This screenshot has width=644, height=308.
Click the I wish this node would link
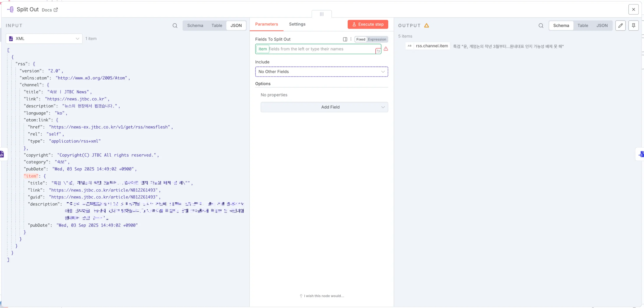[x=323, y=296]
